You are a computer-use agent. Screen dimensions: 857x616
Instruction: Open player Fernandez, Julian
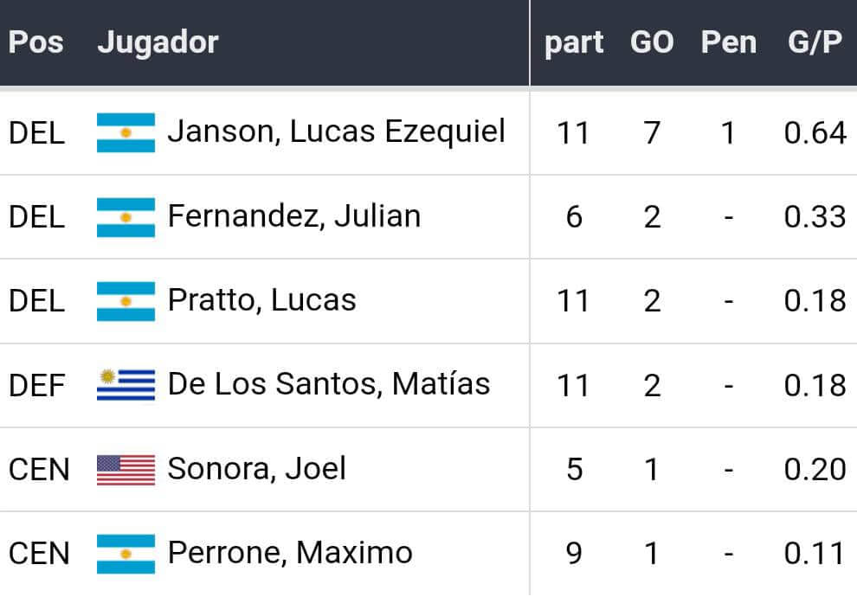point(294,216)
